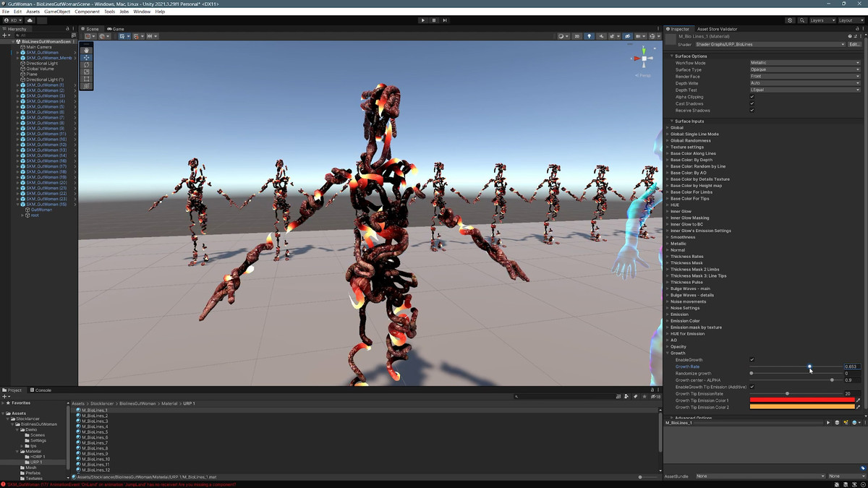Select the Rotate tool in Scene overlay
The height and width of the screenshot is (488, 868).
click(x=87, y=64)
